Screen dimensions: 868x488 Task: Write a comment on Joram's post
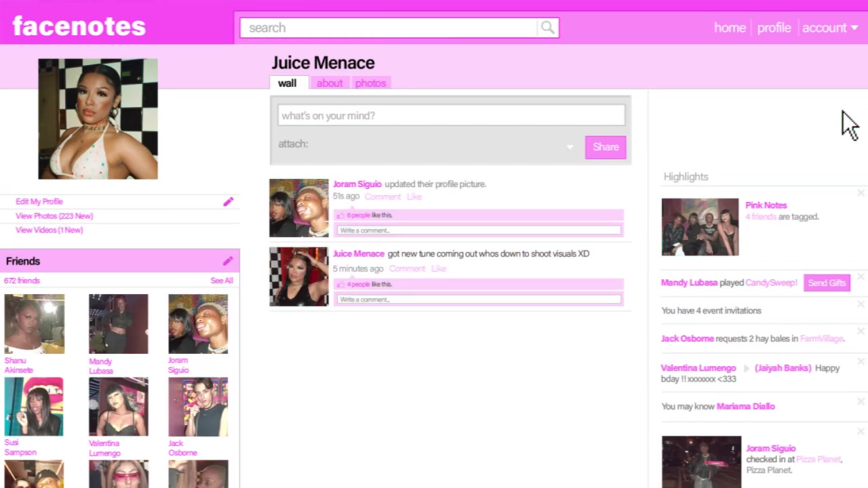click(x=479, y=230)
